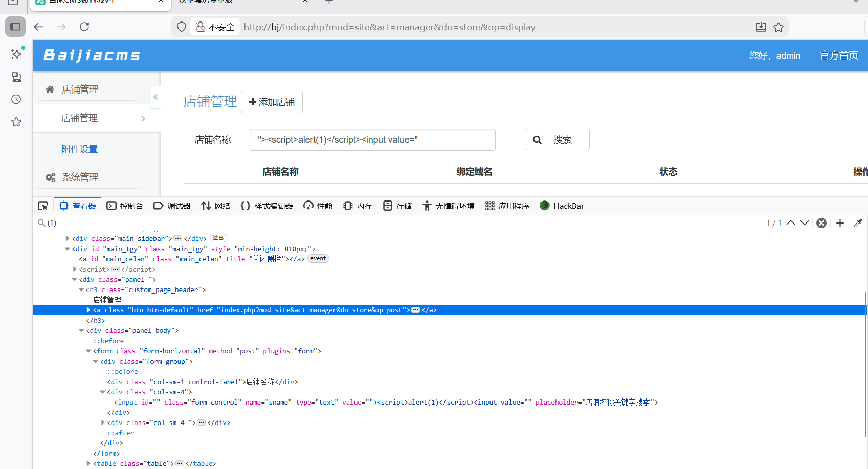Open the Style Editor (样式编辑器) tab
Screen dimensions: 868x469
(266, 206)
